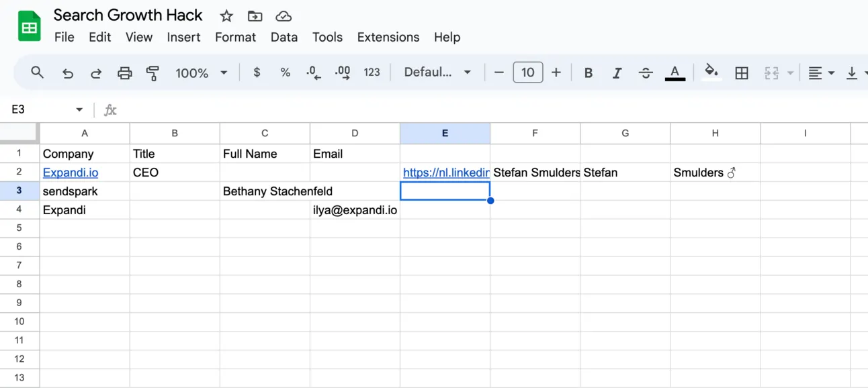Open the Insert menu

pyautogui.click(x=183, y=38)
